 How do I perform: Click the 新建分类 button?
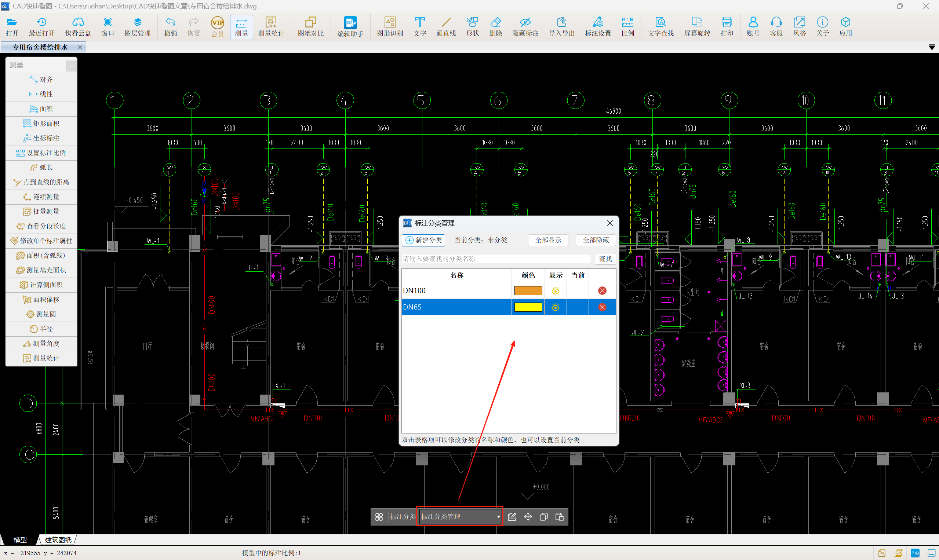[423, 240]
